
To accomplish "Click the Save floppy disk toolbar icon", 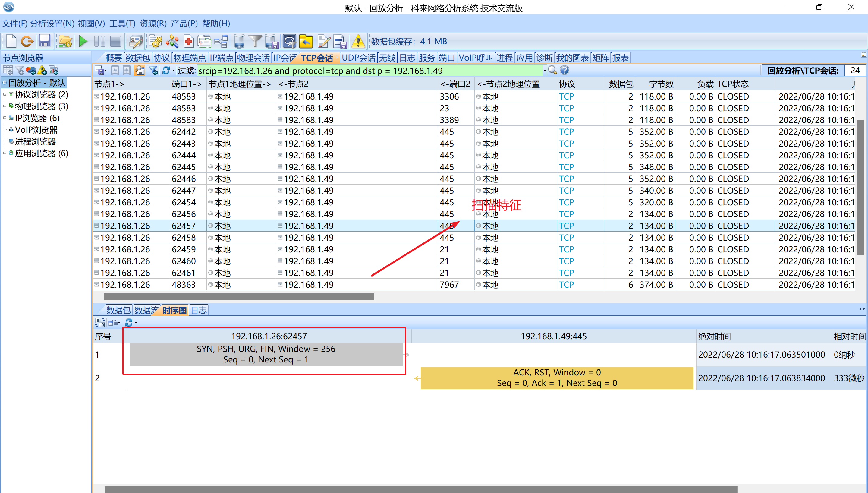I will point(44,41).
